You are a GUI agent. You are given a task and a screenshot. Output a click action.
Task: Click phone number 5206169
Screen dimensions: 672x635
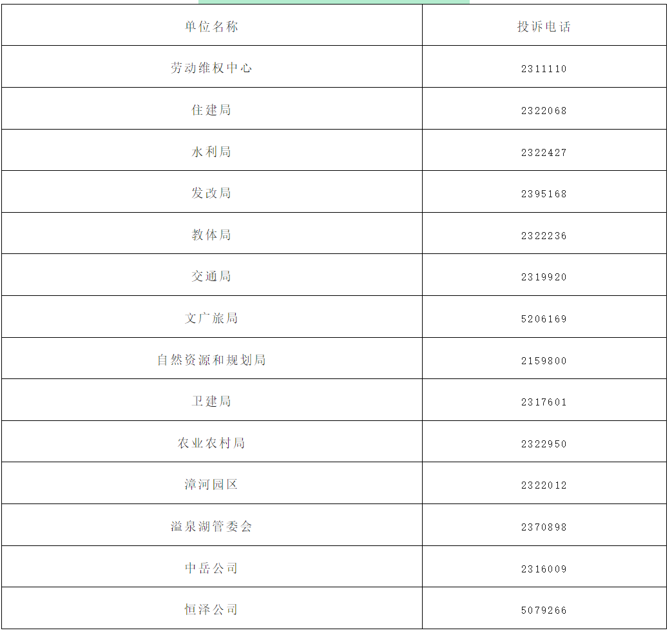coord(544,319)
